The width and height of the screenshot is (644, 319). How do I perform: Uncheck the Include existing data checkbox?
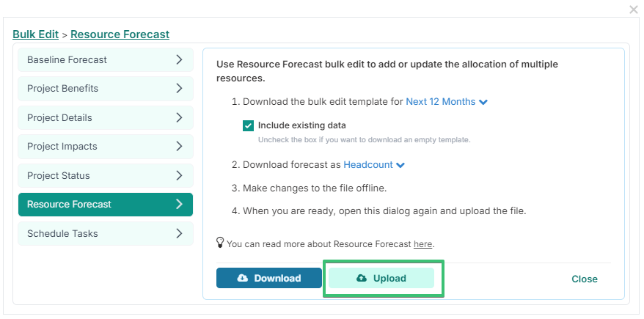pyautogui.click(x=248, y=125)
